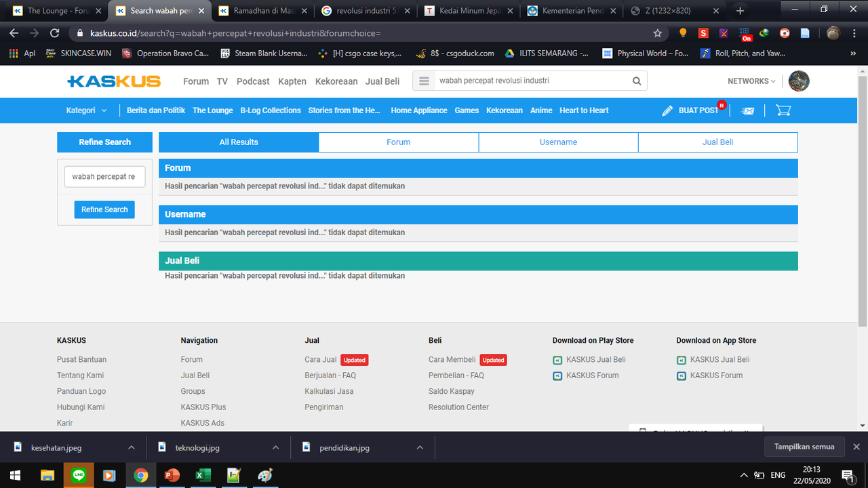Open Podcast in top navigation
The height and width of the screenshot is (488, 868).
pos(253,81)
